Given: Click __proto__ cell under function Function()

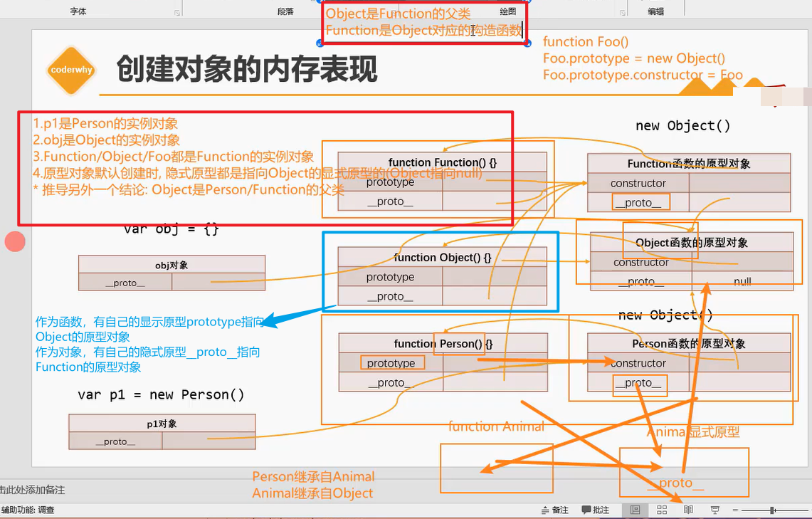Looking at the screenshot, I should pyautogui.click(x=390, y=201).
